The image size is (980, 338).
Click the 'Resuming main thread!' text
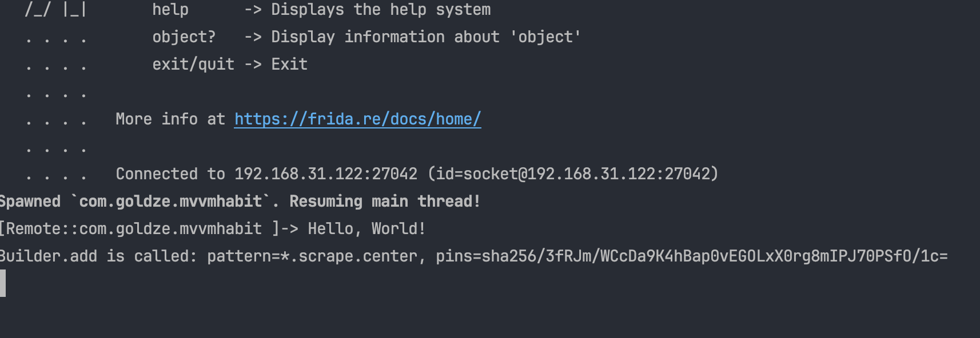(385, 201)
